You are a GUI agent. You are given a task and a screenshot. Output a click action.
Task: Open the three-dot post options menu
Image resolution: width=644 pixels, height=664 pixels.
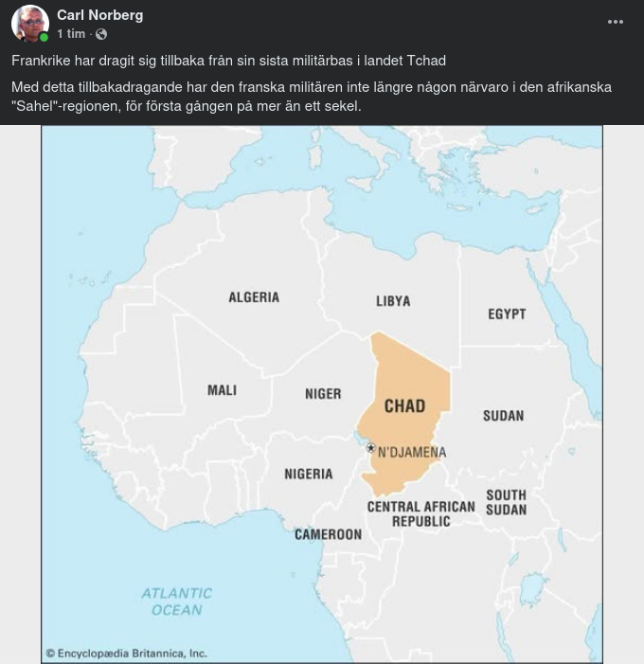615,23
